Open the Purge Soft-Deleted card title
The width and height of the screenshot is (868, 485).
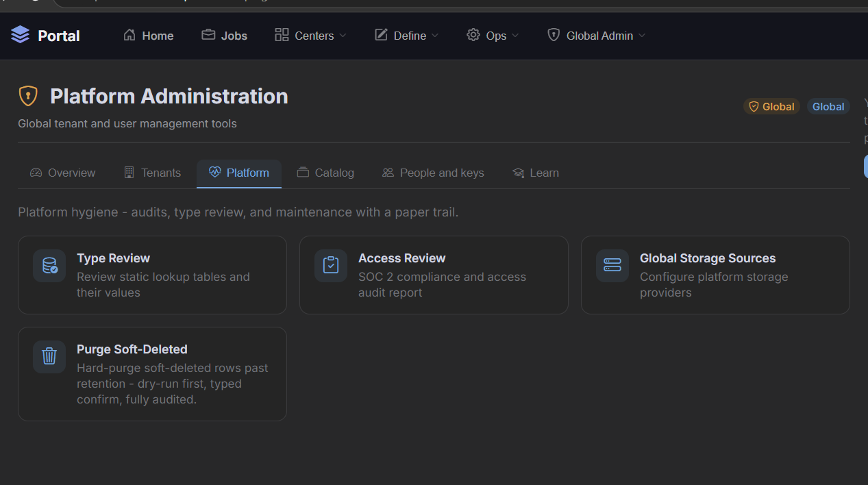(132, 349)
